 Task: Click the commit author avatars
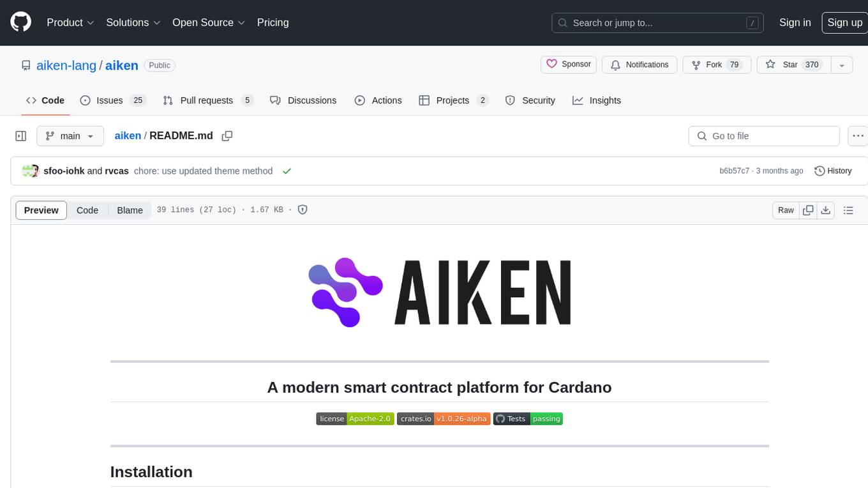(x=31, y=171)
